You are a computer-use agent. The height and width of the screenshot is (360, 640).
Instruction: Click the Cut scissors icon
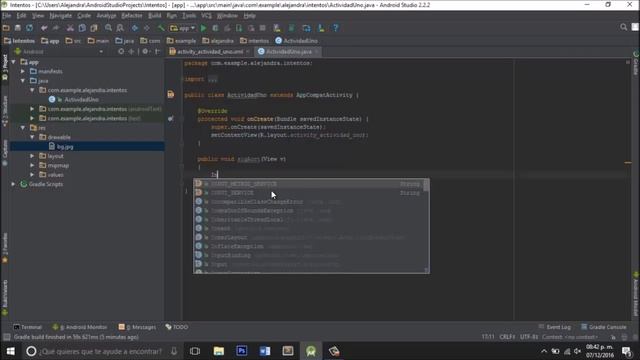pyautogui.click(x=70, y=28)
